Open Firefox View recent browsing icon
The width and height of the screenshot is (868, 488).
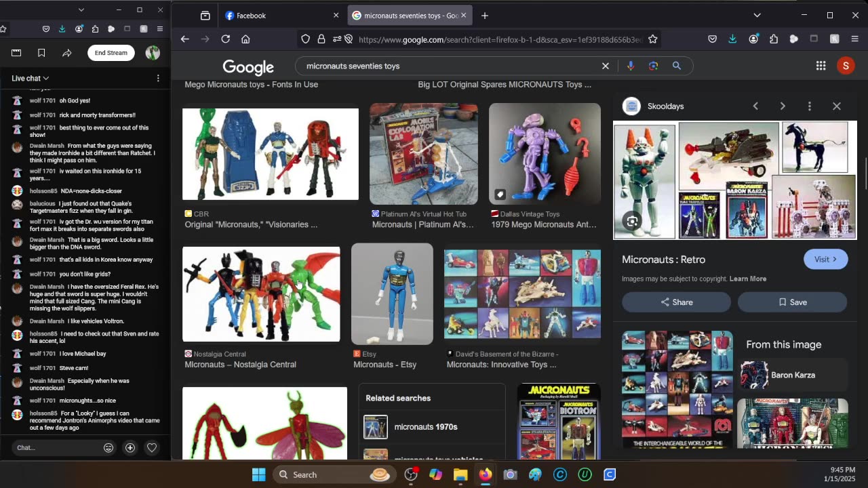[x=205, y=16]
